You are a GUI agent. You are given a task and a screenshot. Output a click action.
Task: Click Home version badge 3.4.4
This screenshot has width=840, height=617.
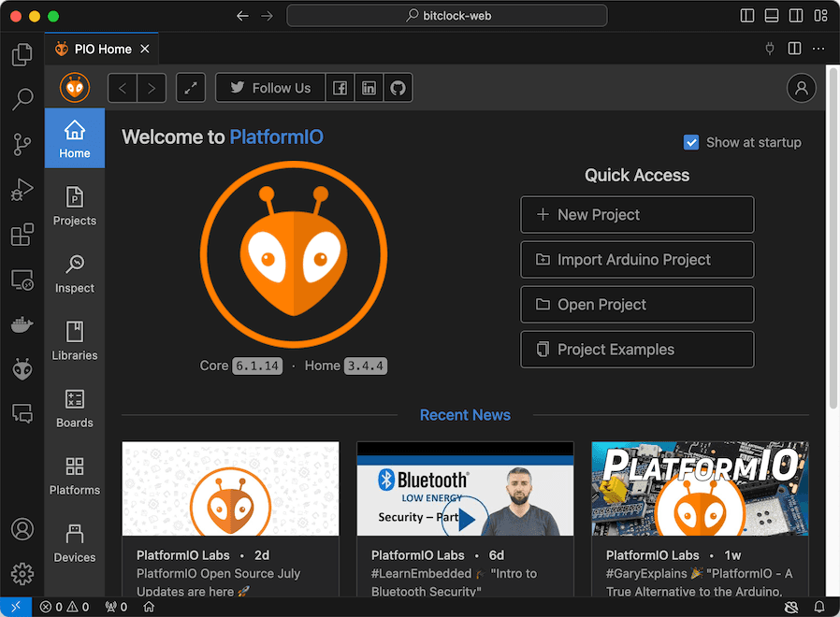coord(366,366)
